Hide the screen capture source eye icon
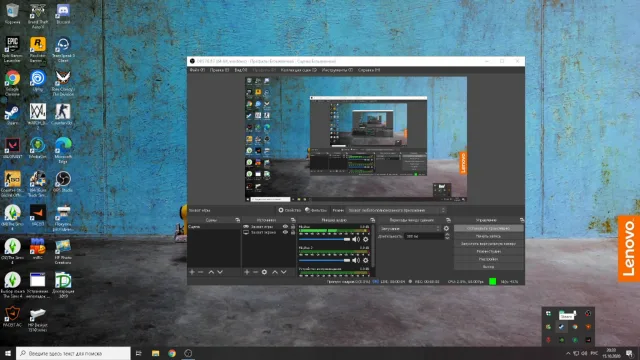 tap(285, 232)
